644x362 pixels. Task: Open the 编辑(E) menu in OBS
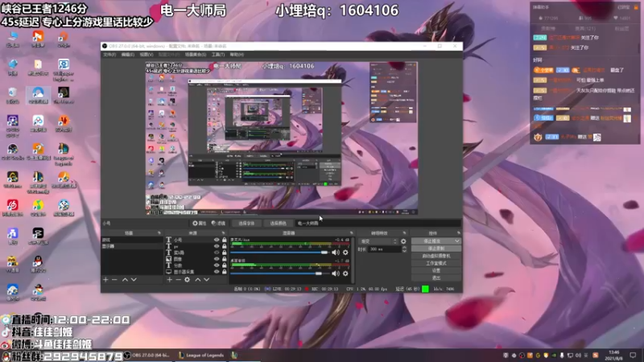point(127,55)
